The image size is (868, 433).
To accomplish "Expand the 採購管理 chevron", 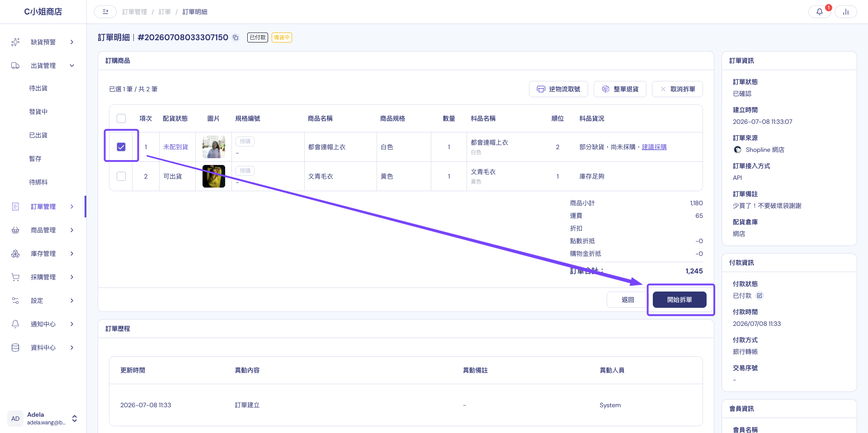I will click(72, 277).
